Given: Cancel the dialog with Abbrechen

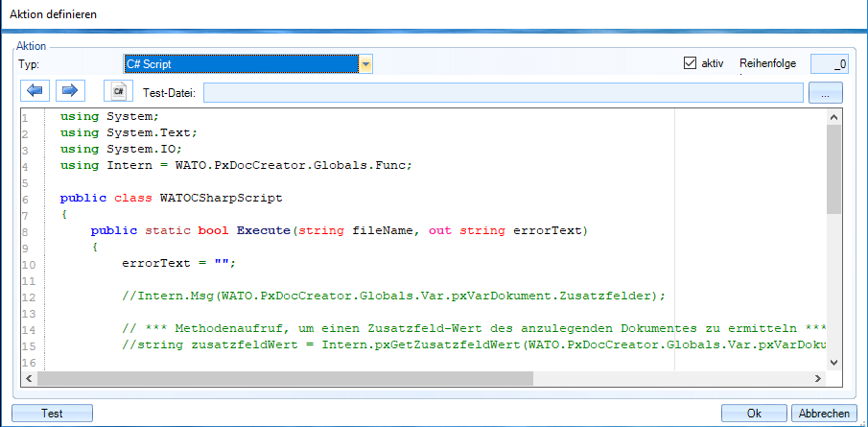Looking at the screenshot, I should tap(823, 413).
